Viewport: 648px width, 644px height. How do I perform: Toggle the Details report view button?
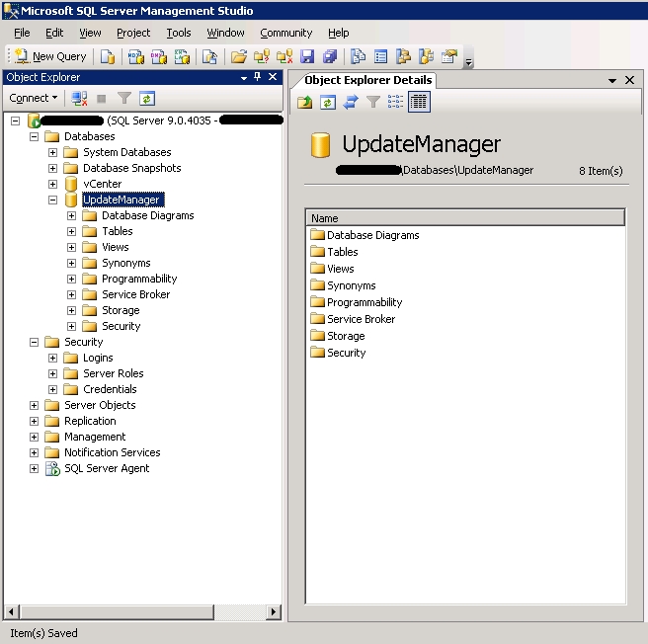(418, 102)
